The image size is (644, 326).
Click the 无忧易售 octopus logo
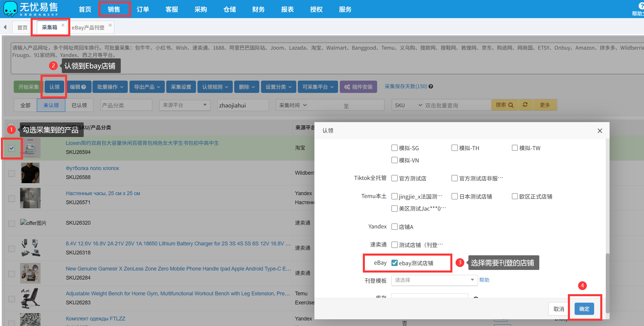click(10, 9)
